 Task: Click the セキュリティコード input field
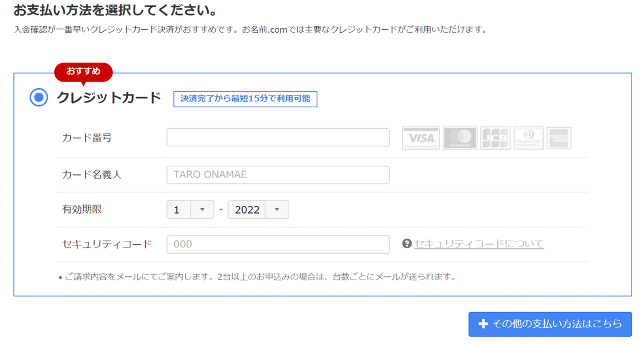pos(277,245)
